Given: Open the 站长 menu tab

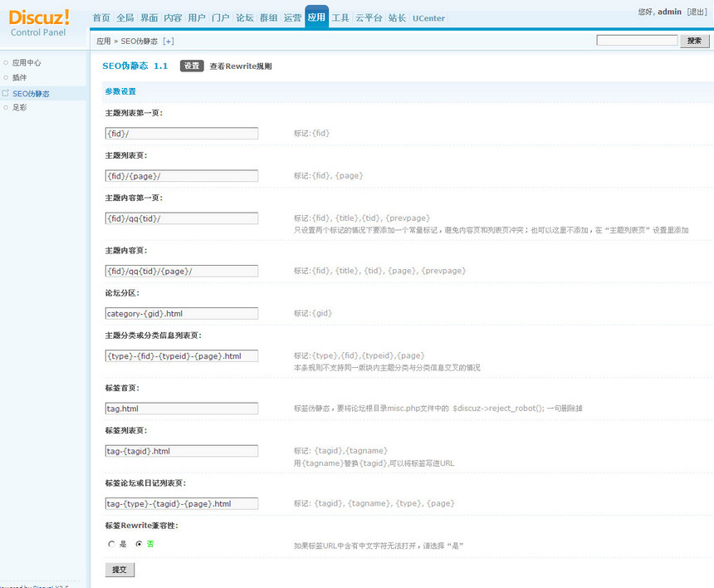Looking at the screenshot, I should click(397, 17).
